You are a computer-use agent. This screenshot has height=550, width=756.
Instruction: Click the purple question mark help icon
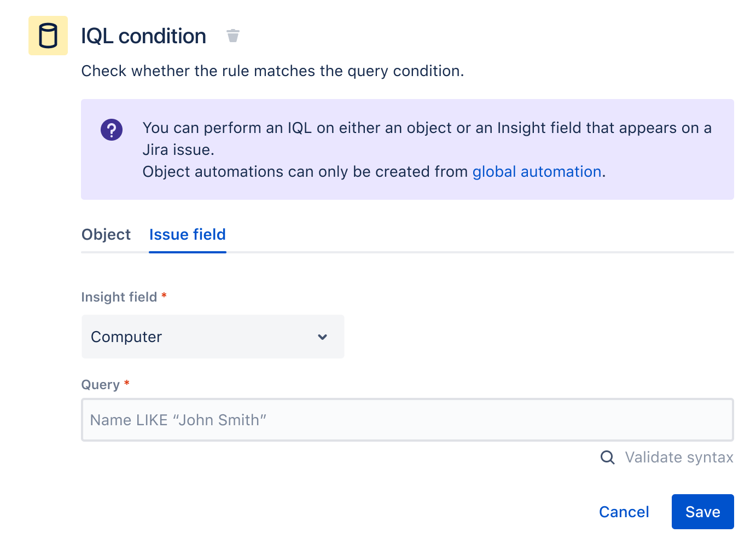pos(112,130)
